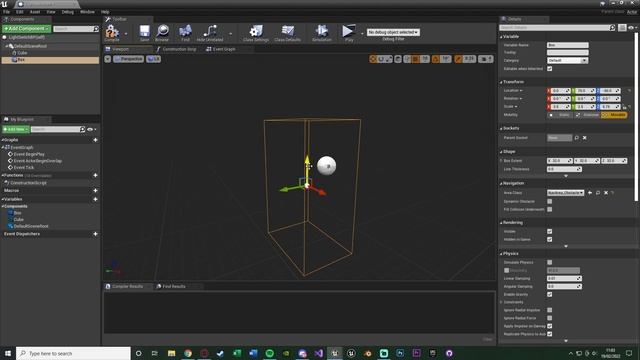Toggle Editable when Inherited checkbox
Viewport: 640px width, 360px height.
(x=549, y=69)
